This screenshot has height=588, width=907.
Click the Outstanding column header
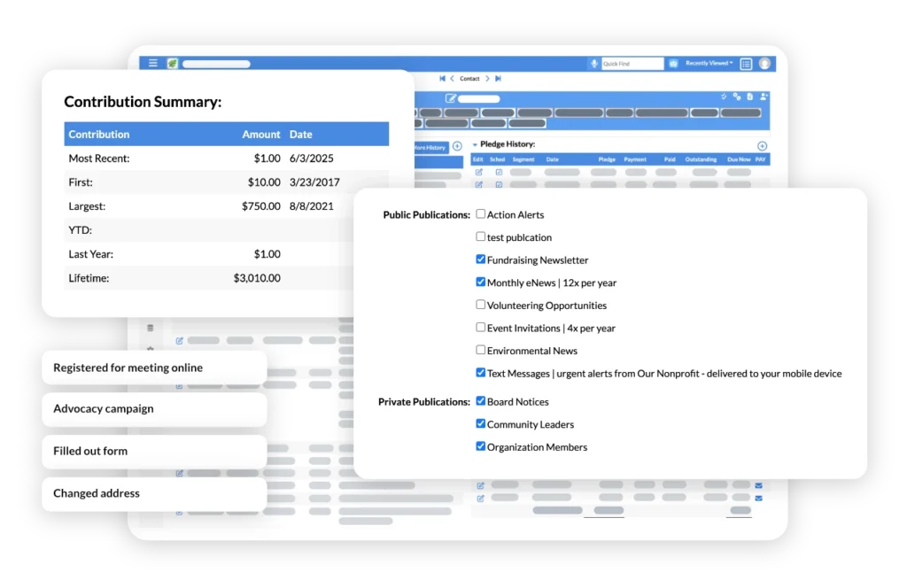[x=702, y=159]
